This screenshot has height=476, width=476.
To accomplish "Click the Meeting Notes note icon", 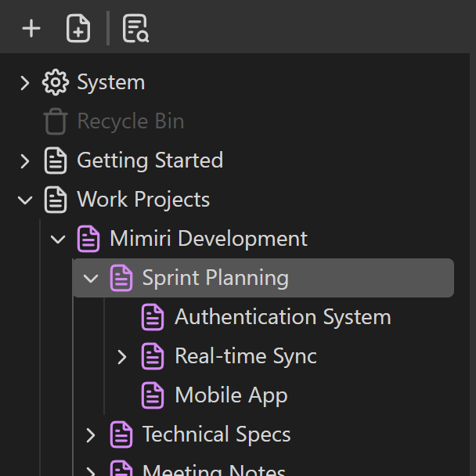I will point(121,468).
